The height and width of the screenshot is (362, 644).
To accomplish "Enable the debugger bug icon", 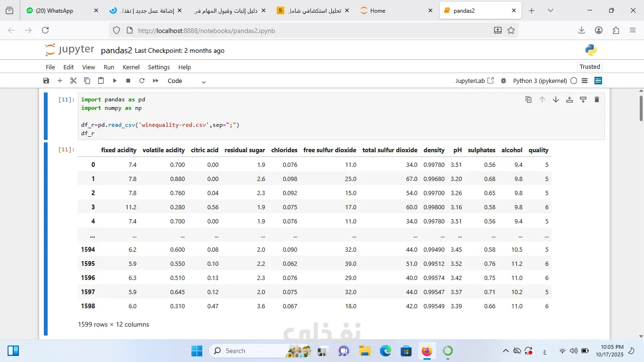I will tap(504, 81).
